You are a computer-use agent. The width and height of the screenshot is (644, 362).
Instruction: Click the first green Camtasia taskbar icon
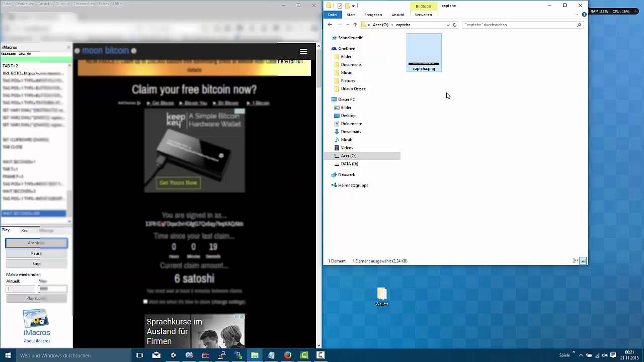304,355
